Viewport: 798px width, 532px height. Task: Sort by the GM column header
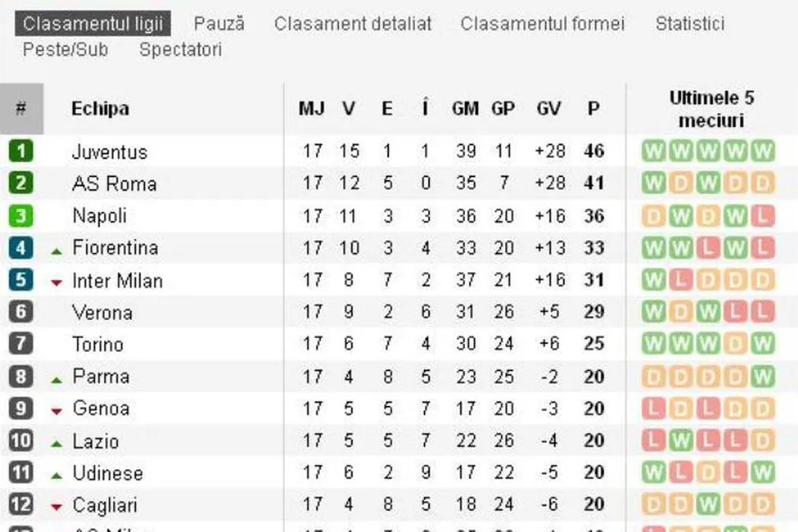point(465,109)
